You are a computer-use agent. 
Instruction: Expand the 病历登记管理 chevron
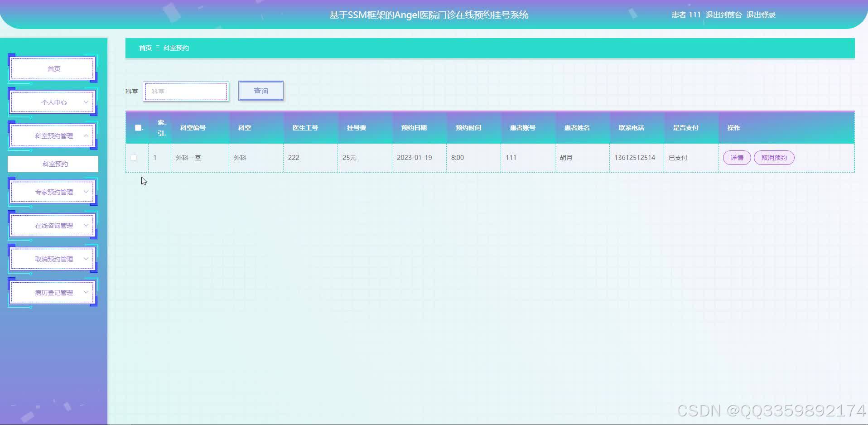click(x=86, y=292)
